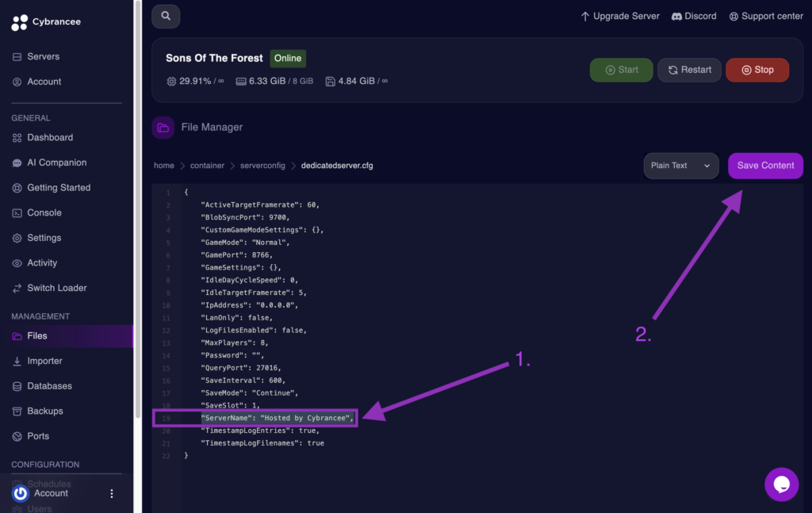Navigate to home breadcrumb

click(x=163, y=166)
